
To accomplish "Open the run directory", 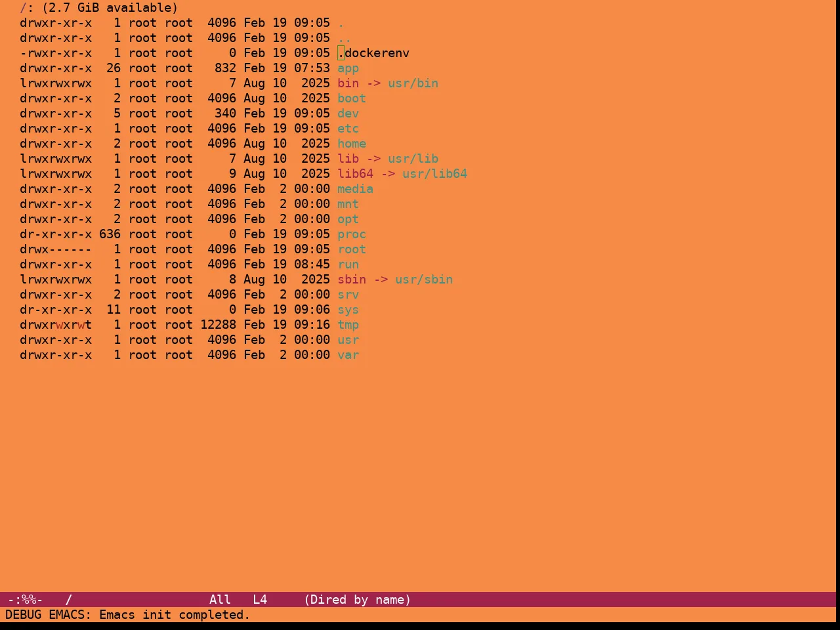I will pos(348,264).
